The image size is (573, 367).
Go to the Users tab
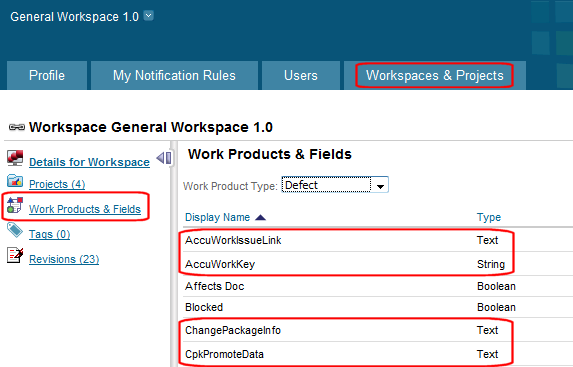301,75
